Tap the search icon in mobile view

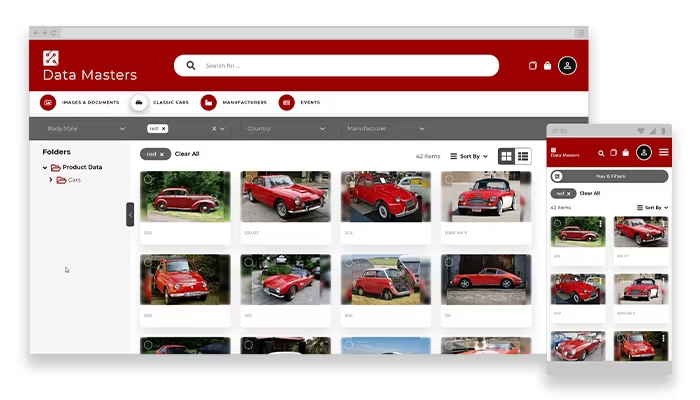[x=601, y=153]
